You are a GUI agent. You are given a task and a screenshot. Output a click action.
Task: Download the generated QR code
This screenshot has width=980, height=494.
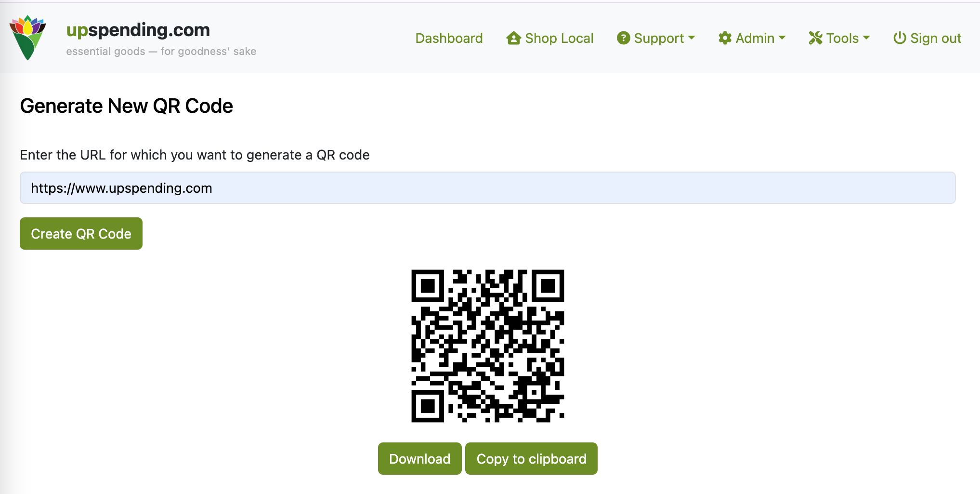(x=419, y=458)
